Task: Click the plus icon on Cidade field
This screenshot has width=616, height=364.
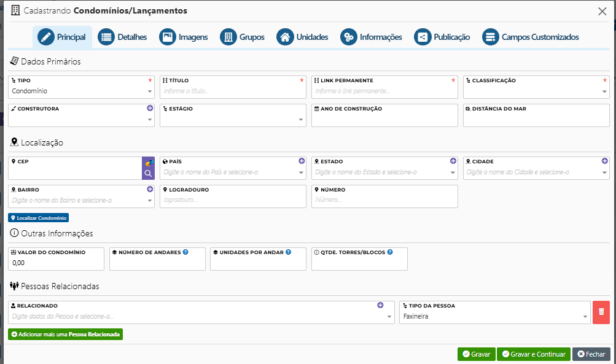Action: [605, 161]
